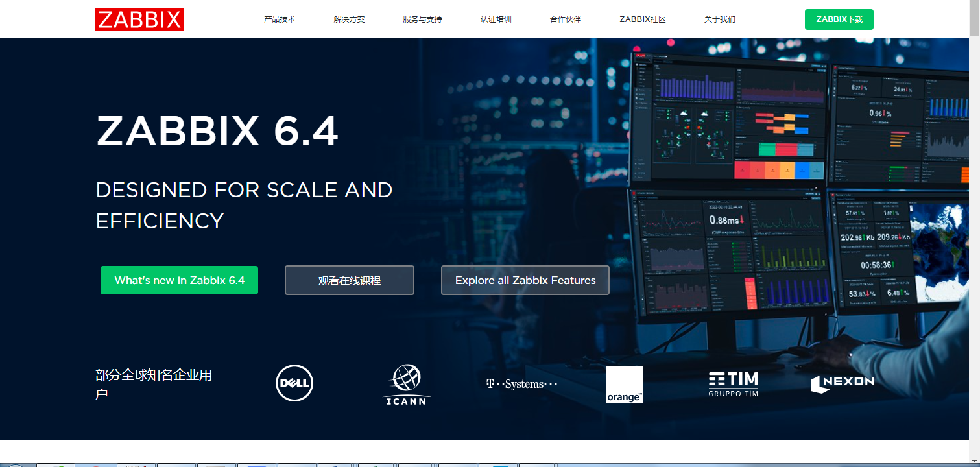Click the 观看在线课程 button
This screenshot has width=980, height=467.
click(x=350, y=280)
